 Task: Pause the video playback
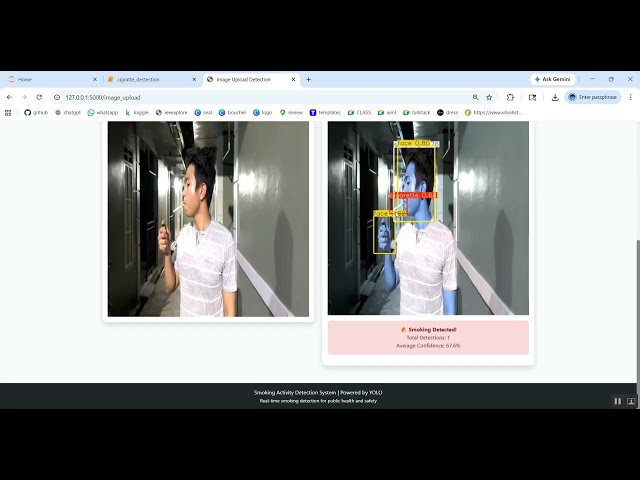(x=618, y=401)
